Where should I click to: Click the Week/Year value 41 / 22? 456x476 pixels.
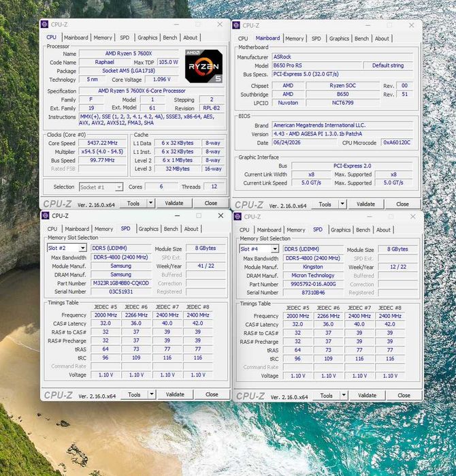pos(206,266)
